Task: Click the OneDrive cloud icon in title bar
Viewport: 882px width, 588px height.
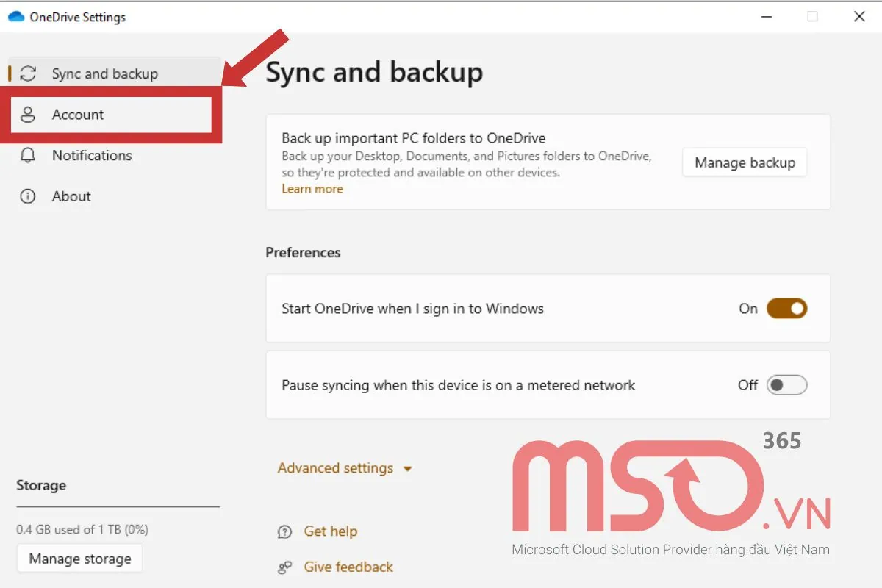Action: coord(15,17)
